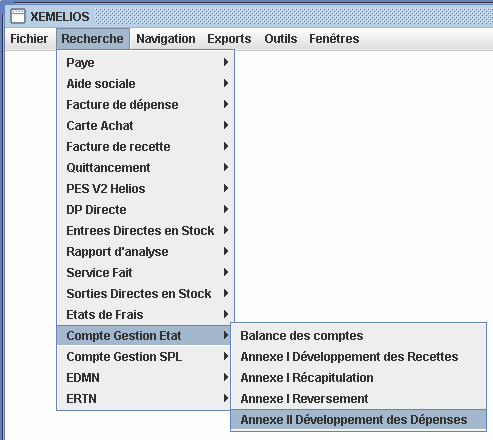Open the Navigation menu
493x440 pixels.
tap(166, 39)
